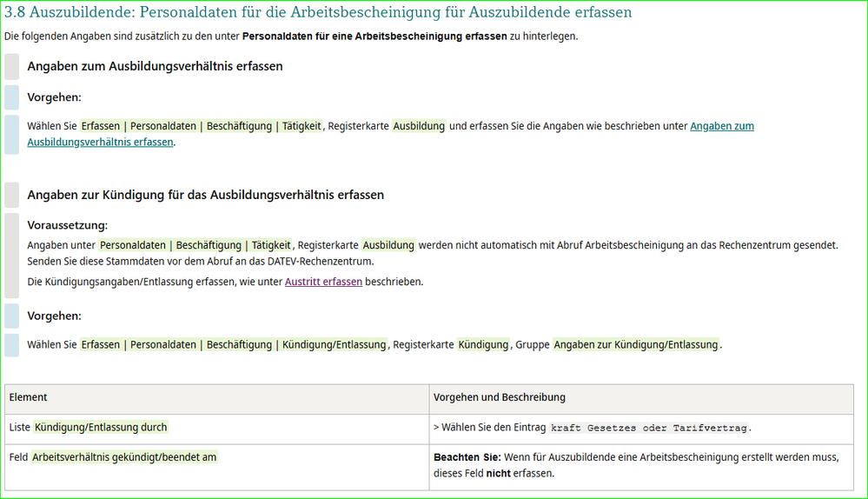Click the bold 'Personaldaten für eine Arbeitsbescheinigung erfassen' text
Viewport: 868px width, 499px height.
[374, 37]
